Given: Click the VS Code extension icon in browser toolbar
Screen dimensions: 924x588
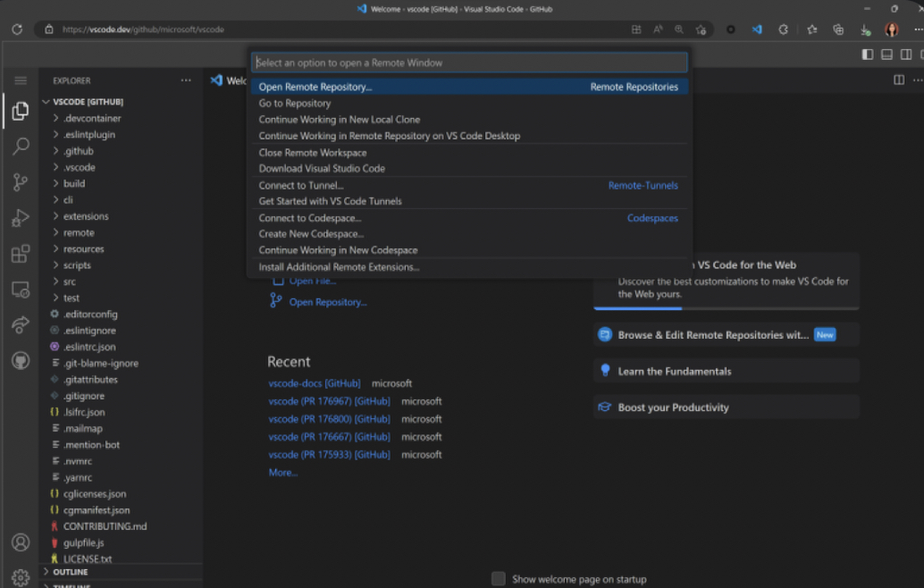Looking at the screenshot, I should 757,29.
